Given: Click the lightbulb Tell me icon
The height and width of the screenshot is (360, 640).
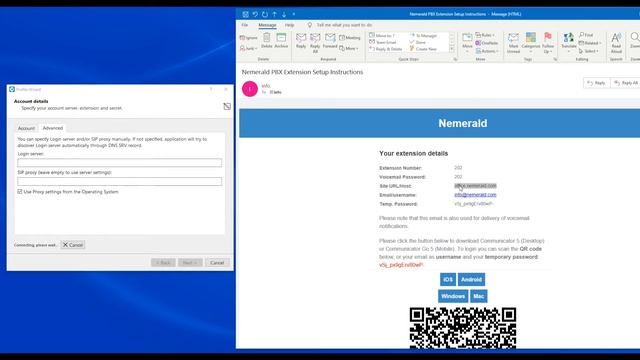Looking at the screenshot, I should coord(310,25).
